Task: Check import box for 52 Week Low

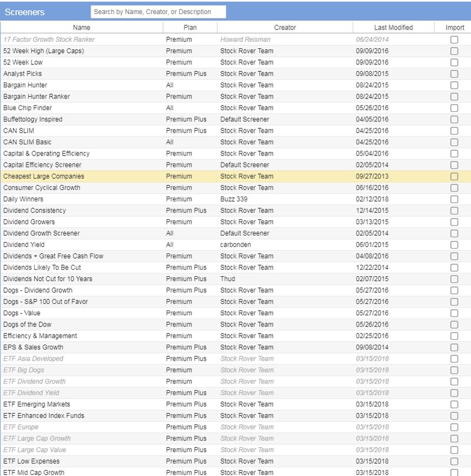Action: (454, 62)
